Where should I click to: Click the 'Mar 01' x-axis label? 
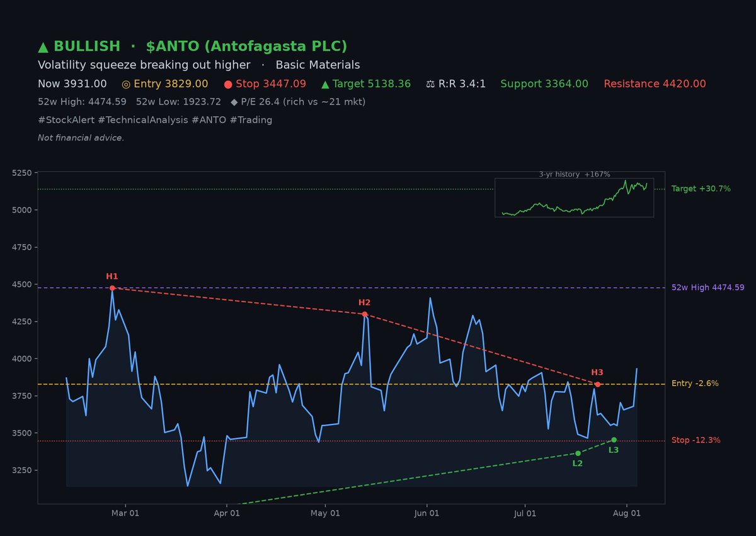pos(125,513)
